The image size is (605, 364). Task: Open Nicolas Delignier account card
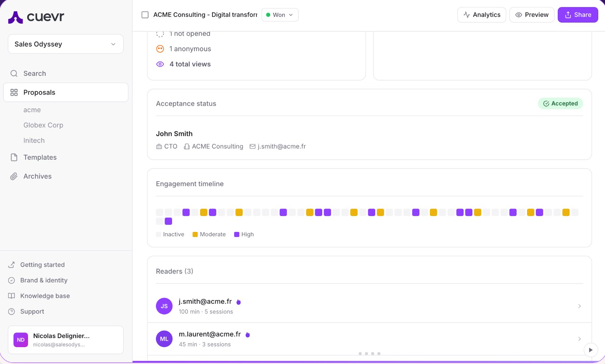coord(65,340)
